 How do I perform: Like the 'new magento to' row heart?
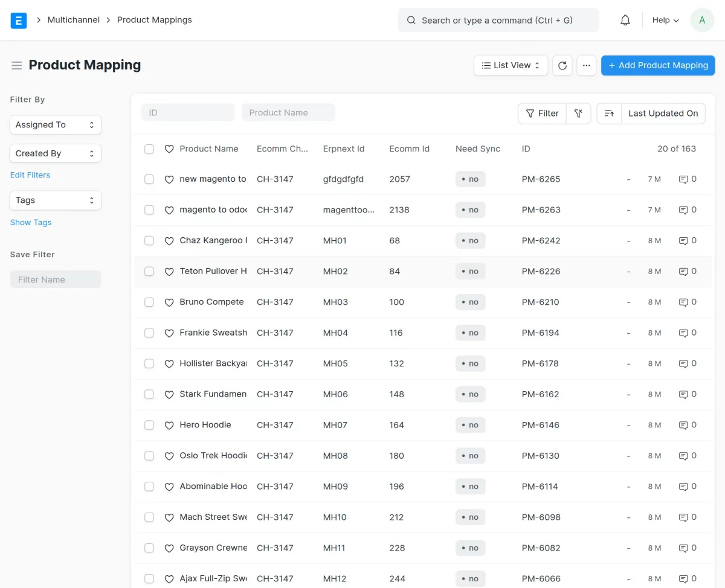(169, 179)
